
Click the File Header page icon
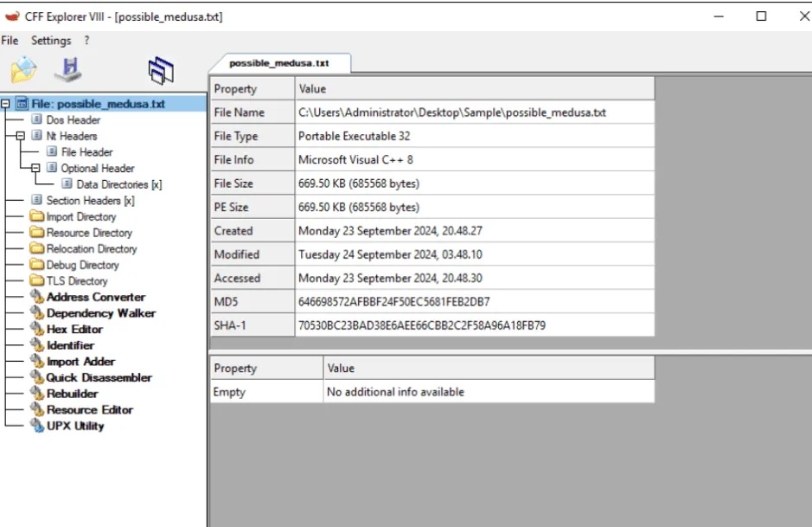[x=51, y=151]
